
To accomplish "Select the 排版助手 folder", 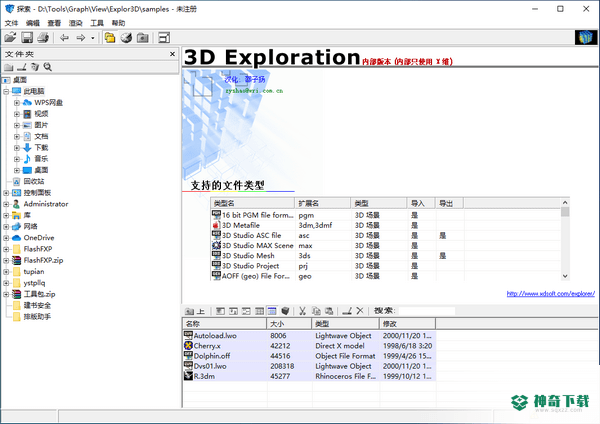I will [37, 317].
